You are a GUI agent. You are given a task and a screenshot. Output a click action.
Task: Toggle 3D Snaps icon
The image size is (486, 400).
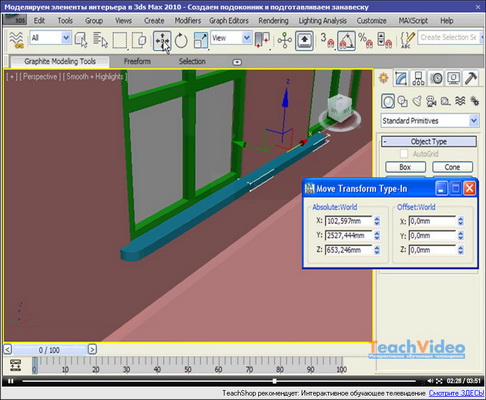(x=327, y=41)
